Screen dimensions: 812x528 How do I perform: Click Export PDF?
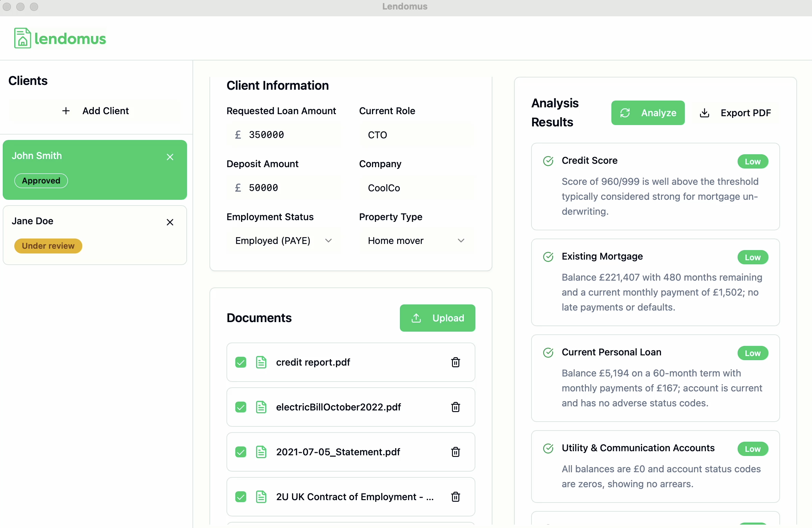coord(735,113)
